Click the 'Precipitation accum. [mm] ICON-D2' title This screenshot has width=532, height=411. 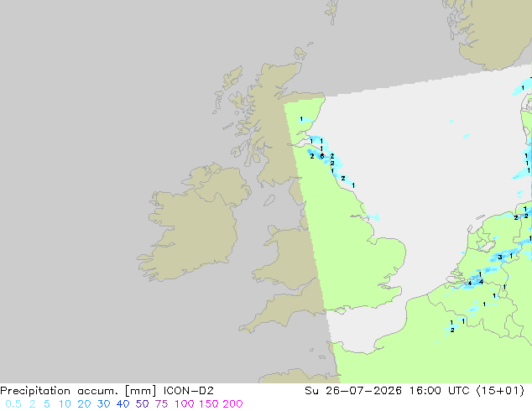[107, 391]
